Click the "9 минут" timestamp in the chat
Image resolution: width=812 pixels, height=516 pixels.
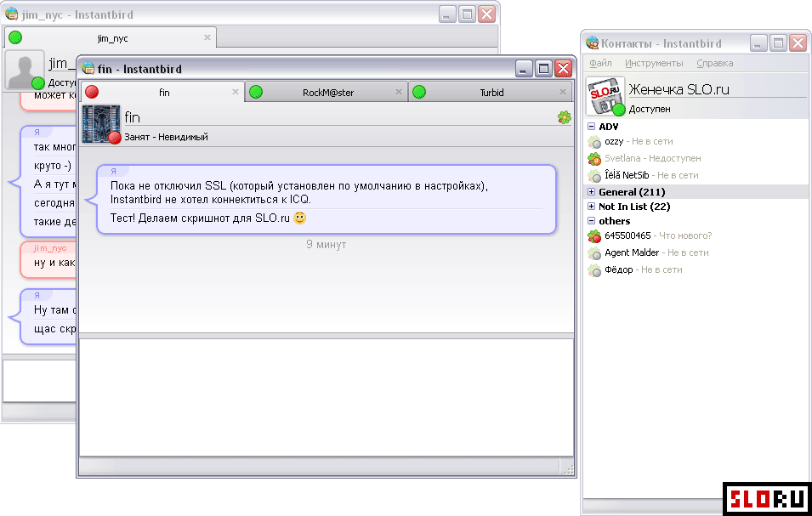point(327,244)
